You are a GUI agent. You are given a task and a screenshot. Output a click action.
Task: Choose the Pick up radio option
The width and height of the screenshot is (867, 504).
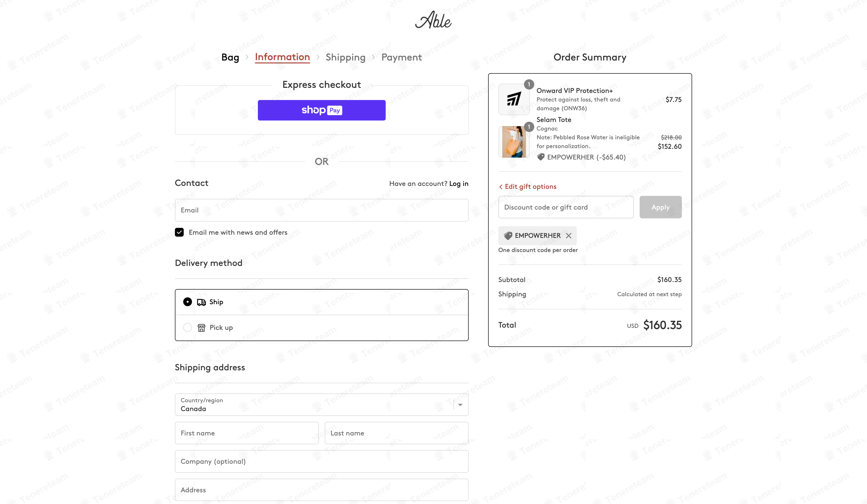tap(188, 327)
